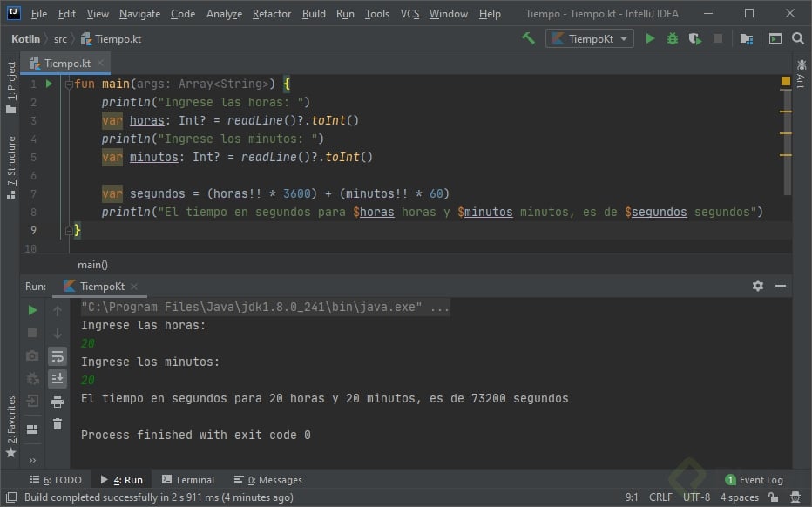Run TiempoKt with the green toolbar play button
Viewport: 812px width, 507px height.
[x=650, y=38]
